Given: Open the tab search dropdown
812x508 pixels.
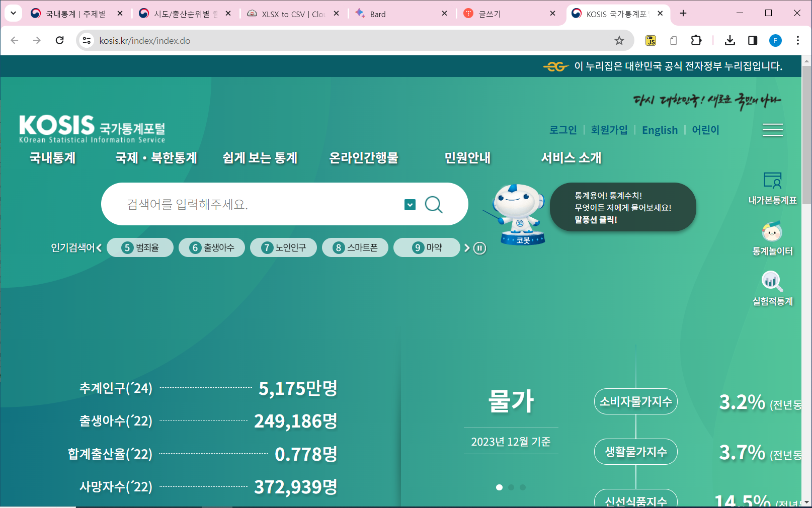Looking at the screenshot, I should tap(13, 14).
